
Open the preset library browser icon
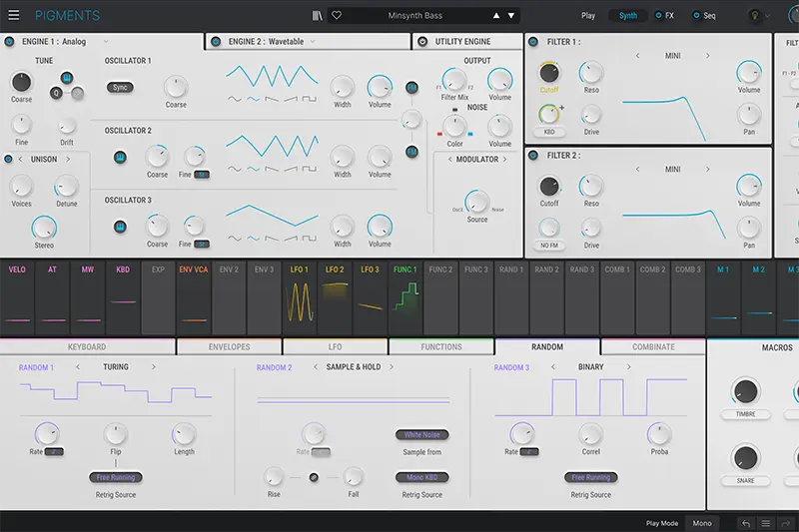318,16
